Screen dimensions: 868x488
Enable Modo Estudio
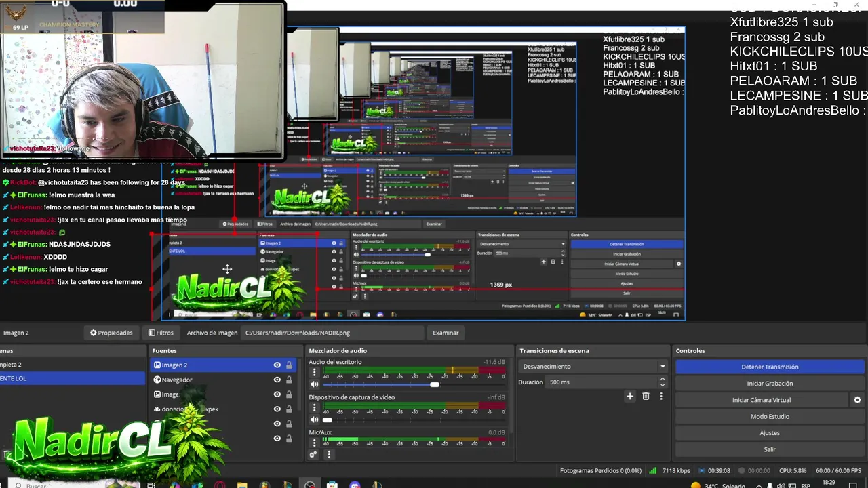click(770, 416)
